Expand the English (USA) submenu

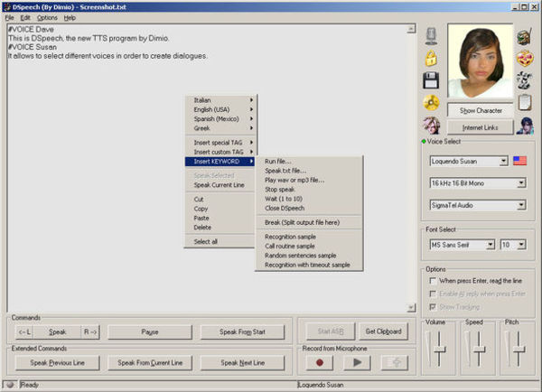[x=220, y=109]
